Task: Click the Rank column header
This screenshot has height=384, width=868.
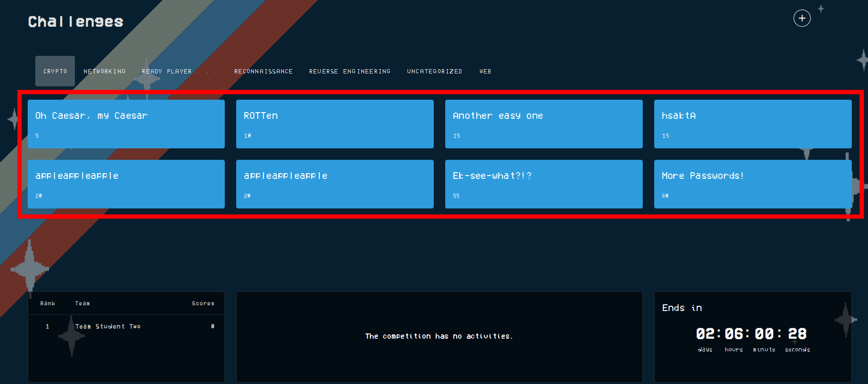Action: pos(48,303)
